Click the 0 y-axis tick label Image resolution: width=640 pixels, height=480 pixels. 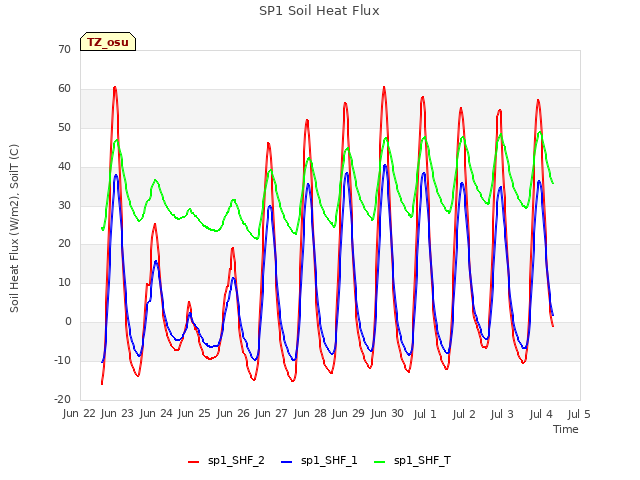[x=68, y=321]
